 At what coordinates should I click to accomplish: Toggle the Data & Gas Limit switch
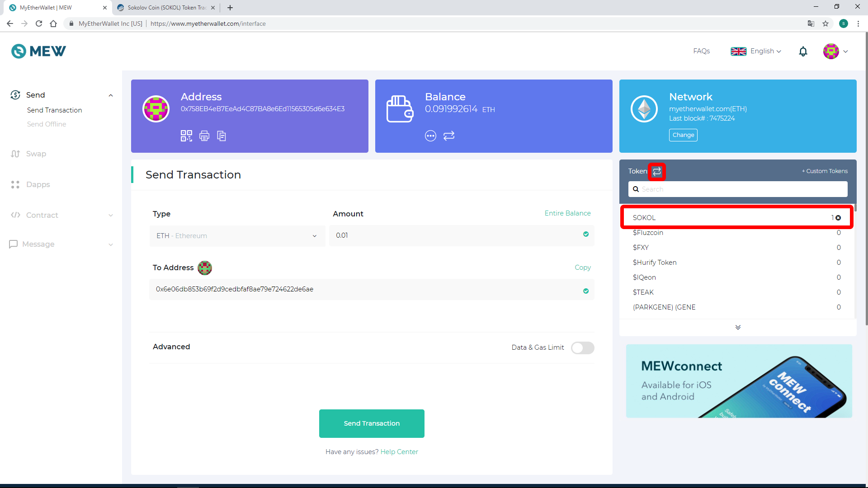coord(582,348)
